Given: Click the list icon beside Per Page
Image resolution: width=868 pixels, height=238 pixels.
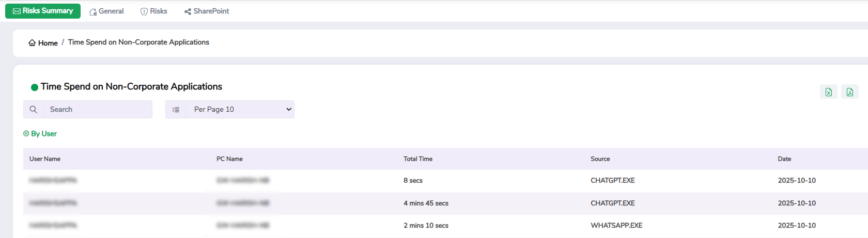Looking at the screenshot, I should 176,110.
